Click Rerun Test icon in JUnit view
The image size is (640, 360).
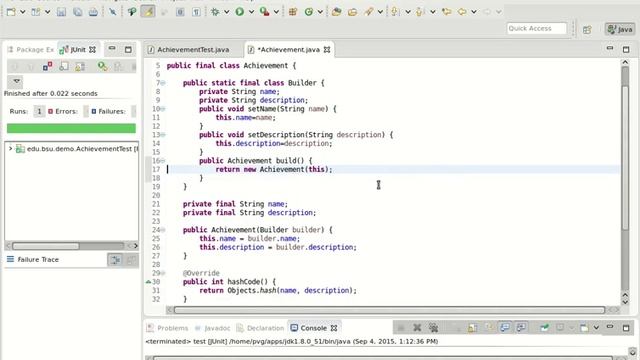pos(102,66)
